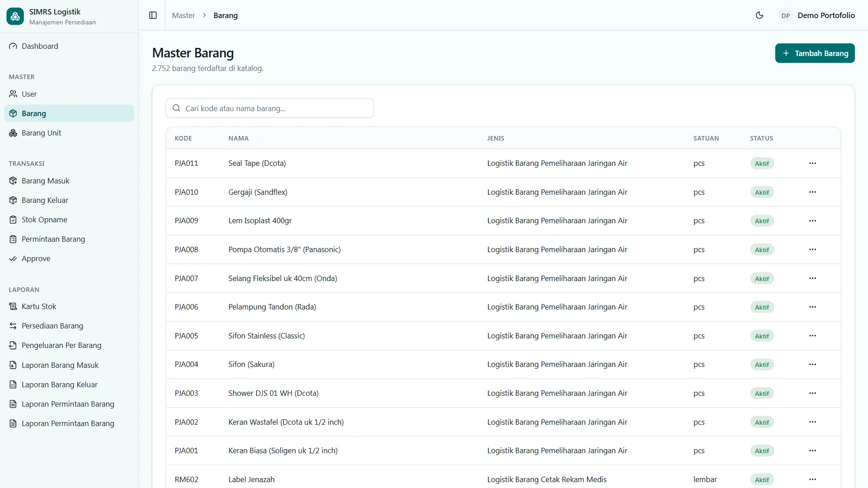This screenshot has height=488, width=868.
Task: Focus the search barang input field
Action: 269,108
